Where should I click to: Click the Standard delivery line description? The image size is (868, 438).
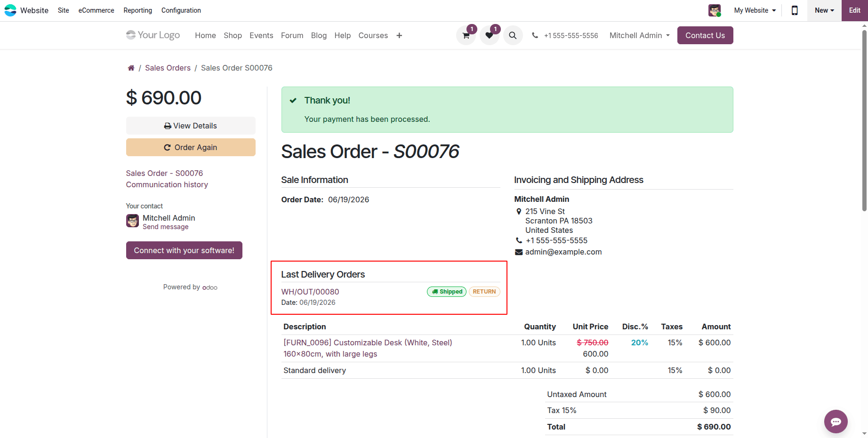point(314,370)
